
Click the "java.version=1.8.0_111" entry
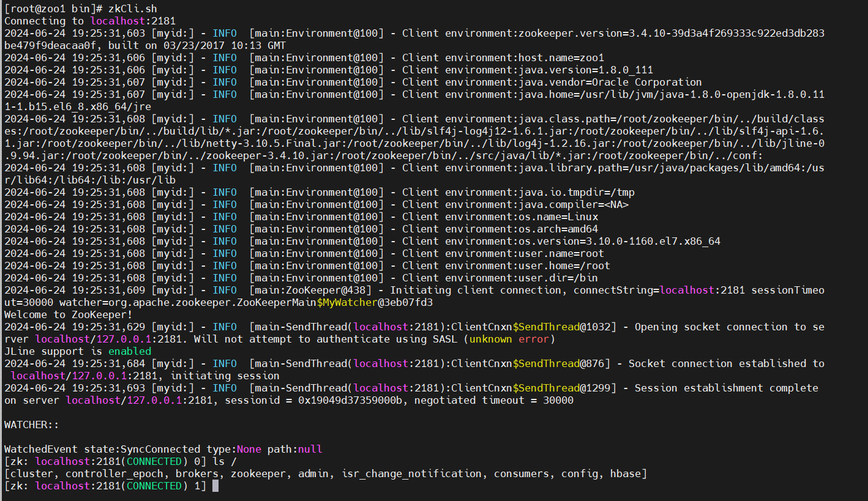(586, 70)
